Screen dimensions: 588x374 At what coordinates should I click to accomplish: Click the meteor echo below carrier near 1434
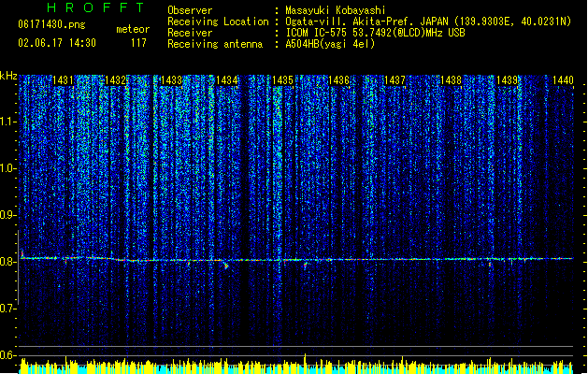pos(226,266)
